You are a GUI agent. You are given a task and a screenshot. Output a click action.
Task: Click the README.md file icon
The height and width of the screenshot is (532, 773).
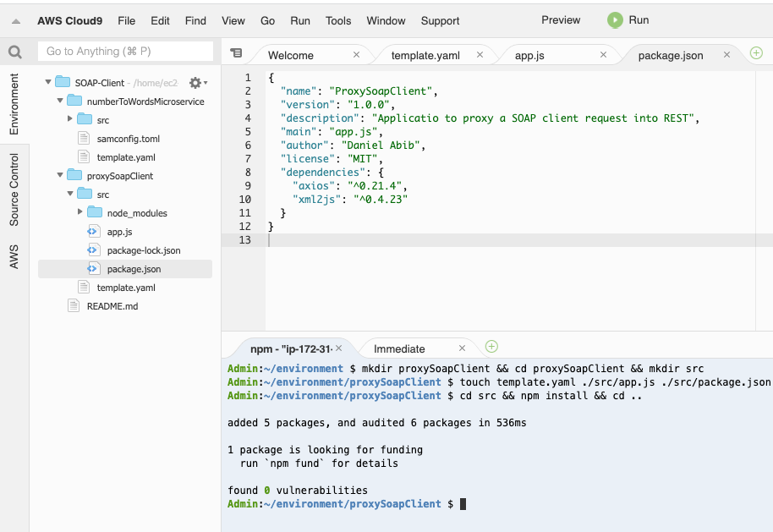click(x=74, y=305)
